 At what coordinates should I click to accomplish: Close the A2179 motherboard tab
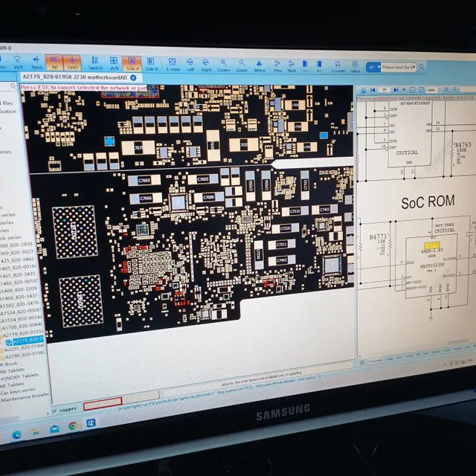[134, 77]
